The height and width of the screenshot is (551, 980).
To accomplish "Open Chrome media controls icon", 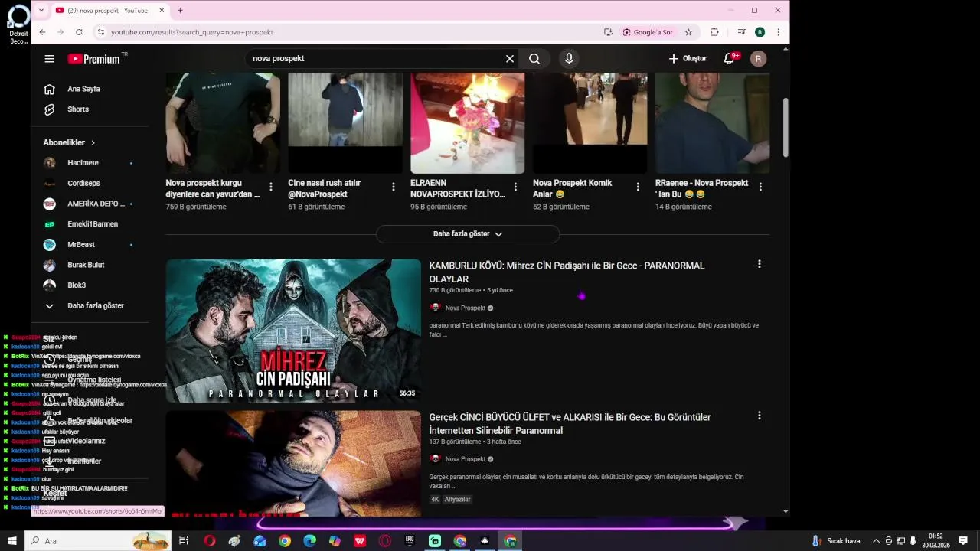I will [x=741, y=32].
